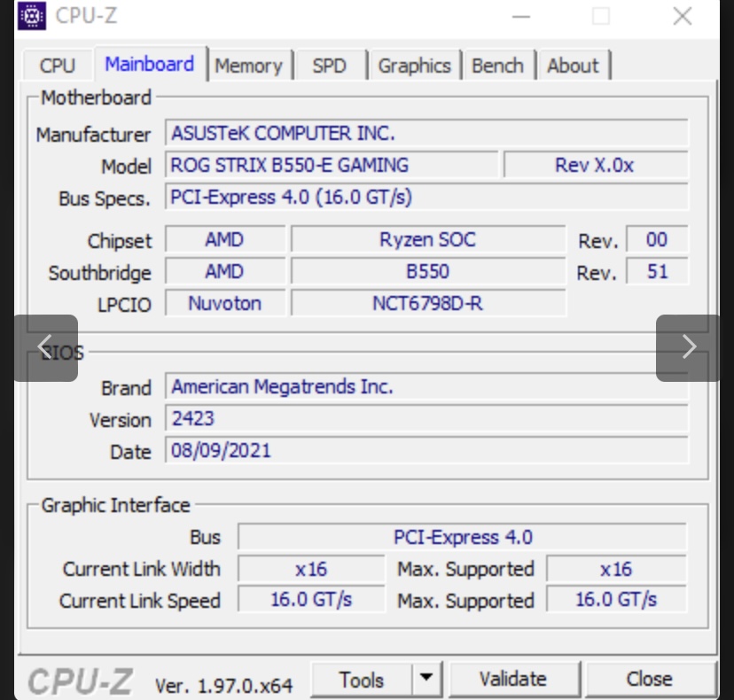
Task: Click the Current Link Width label
Action: click(x=141, y=569)
